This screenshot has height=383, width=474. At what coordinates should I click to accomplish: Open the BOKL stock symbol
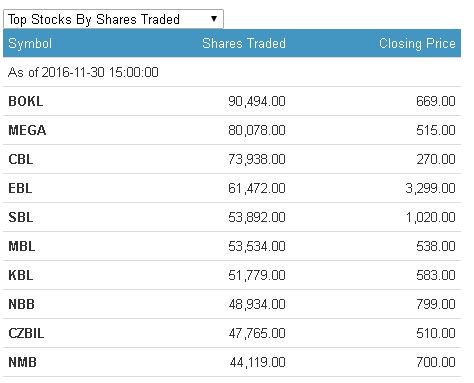click(x=26, y=101)
